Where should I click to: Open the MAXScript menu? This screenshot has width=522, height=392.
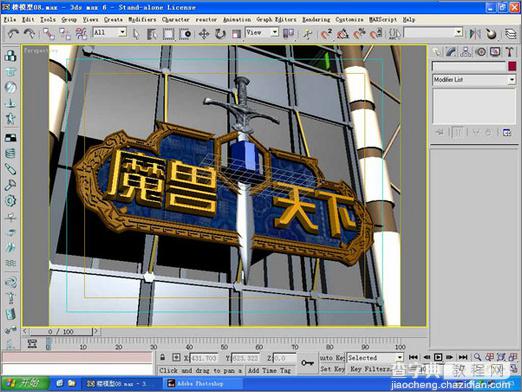[x=383, y=20]
